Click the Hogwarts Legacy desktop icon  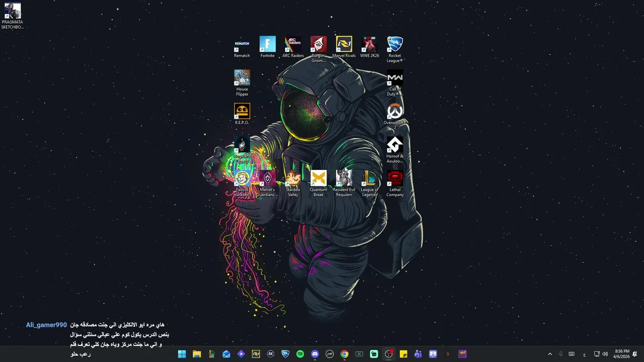pos(242,149)
